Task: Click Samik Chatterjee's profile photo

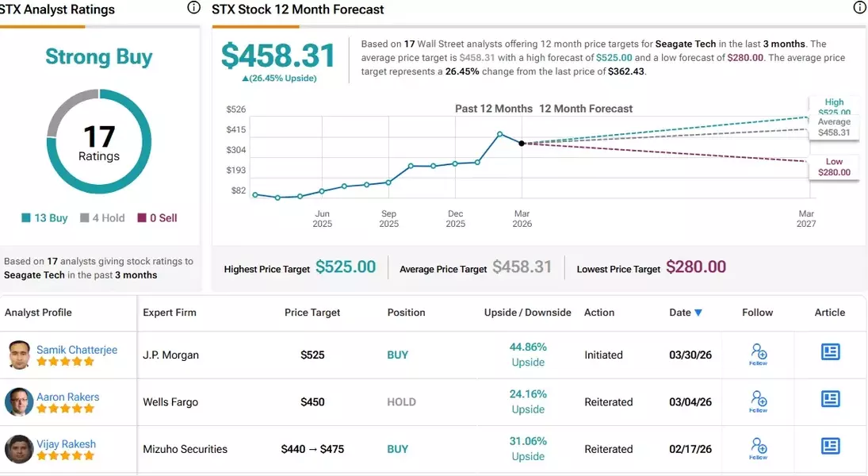Action: coord(19,355)
